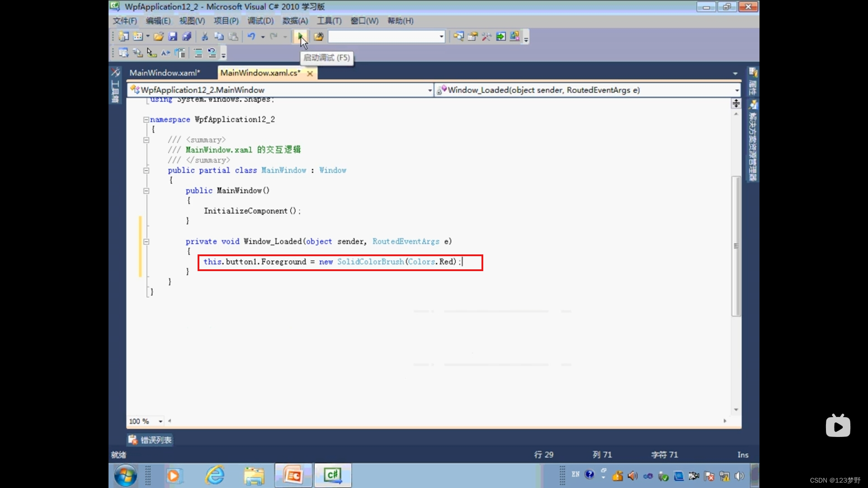
Task: Open the Windows Start menu orb
Action: pyautogui.click(x=125, y=475)
